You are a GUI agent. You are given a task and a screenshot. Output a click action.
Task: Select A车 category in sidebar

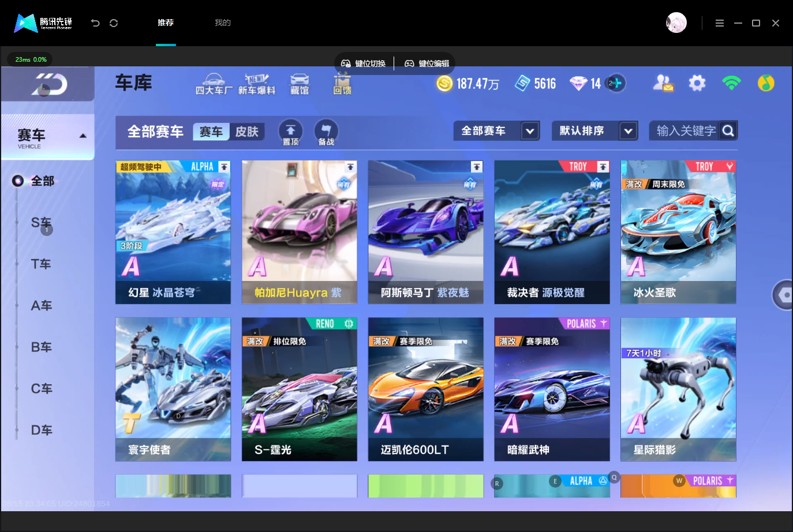(x=42, y=306)
